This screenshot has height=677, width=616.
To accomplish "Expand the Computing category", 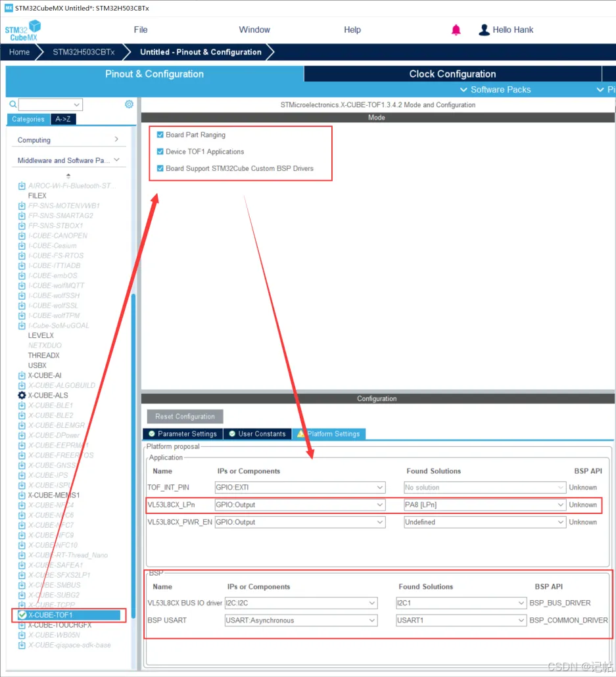I will [68, 140].
